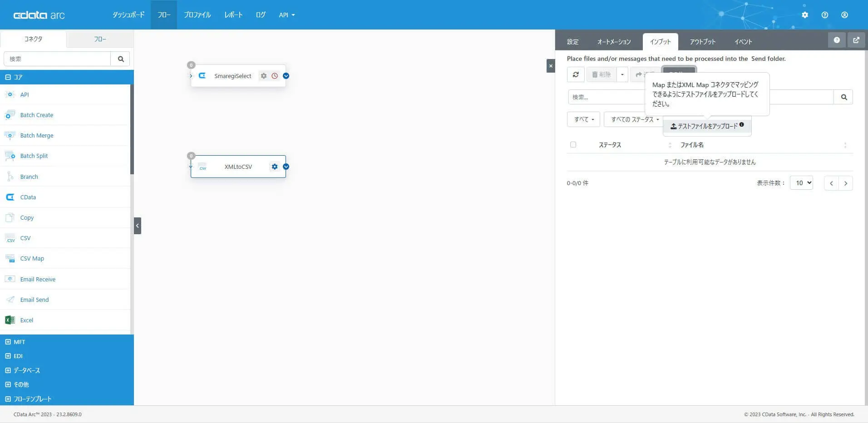
Task: Close the connector settings panel
Action: [x=551, y=66]
